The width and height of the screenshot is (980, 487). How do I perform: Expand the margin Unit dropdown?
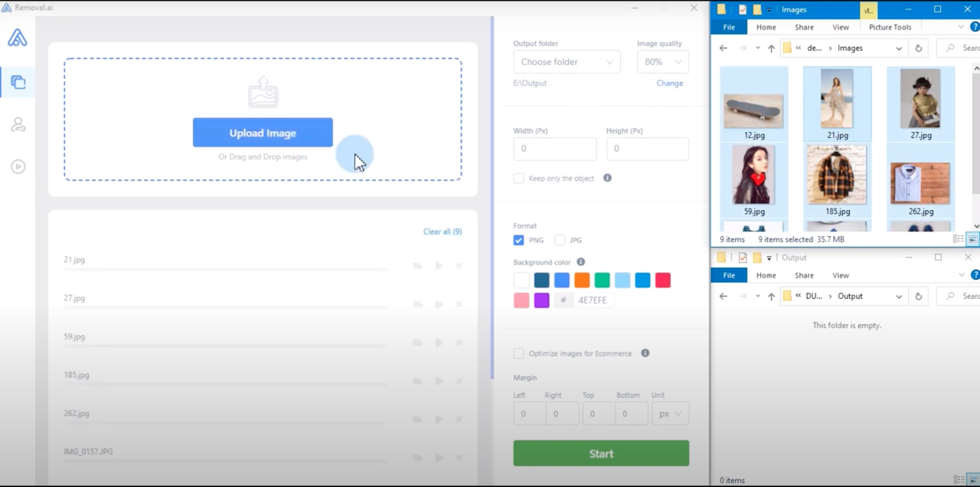pos(670,413)
